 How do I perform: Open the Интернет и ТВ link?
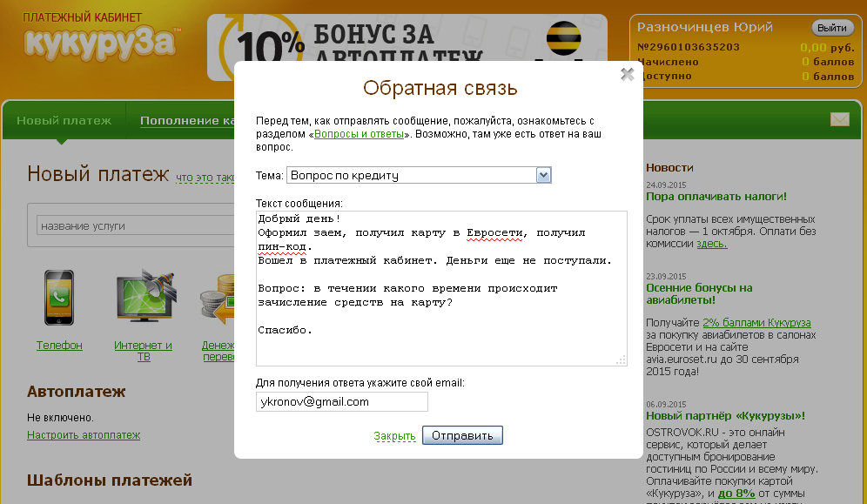tap(144, 351)
